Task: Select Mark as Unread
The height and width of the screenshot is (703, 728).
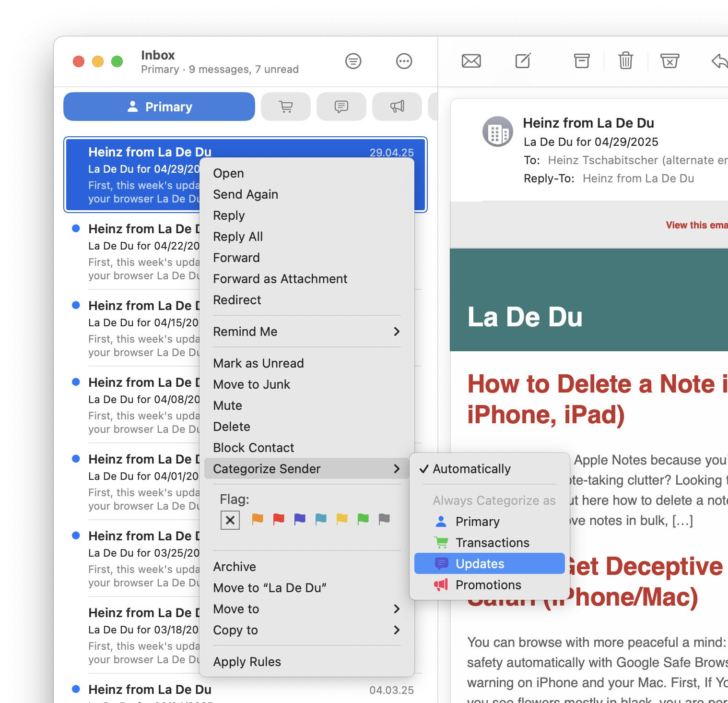Action: tap(307, 363)
